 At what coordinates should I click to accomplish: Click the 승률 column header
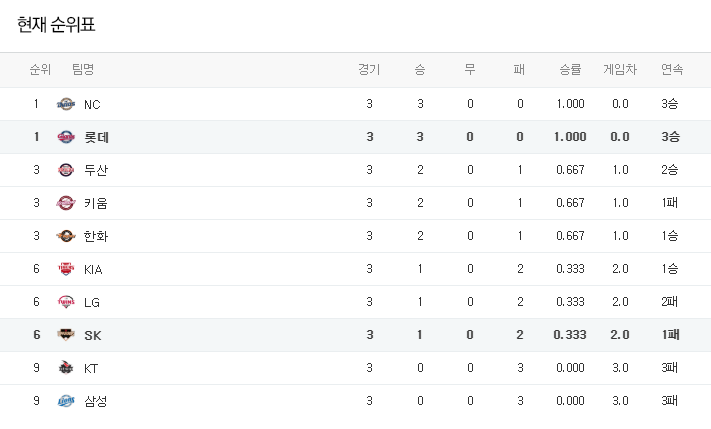pyautogui.click(x=570, y=70)
